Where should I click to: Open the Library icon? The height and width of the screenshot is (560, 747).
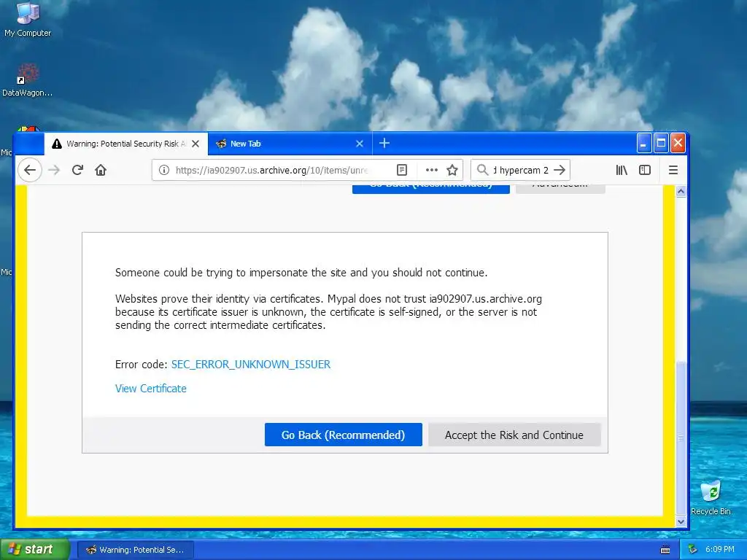[x=622, y=170]
